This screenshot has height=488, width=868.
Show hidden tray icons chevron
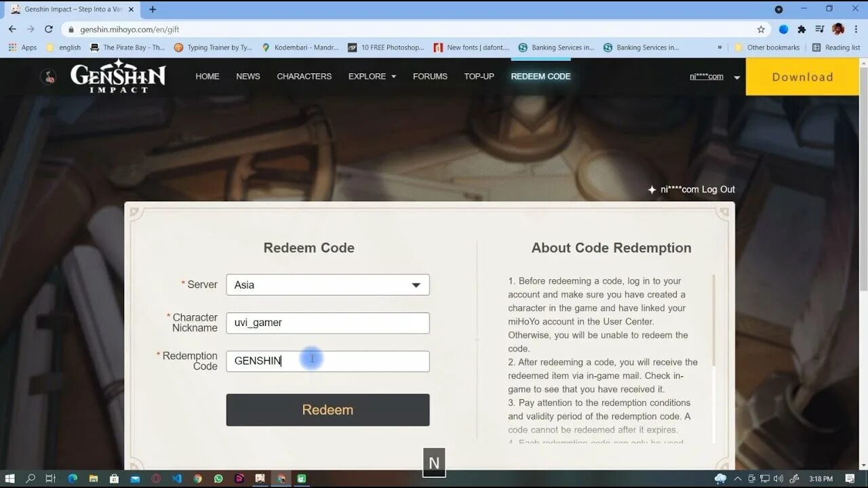738,479
